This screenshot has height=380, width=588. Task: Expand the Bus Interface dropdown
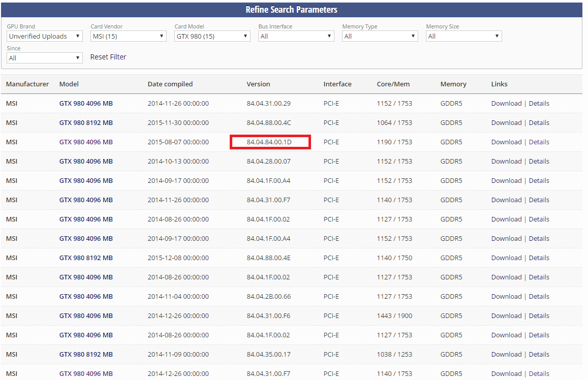pyautogui.click(x=296, y=37)
